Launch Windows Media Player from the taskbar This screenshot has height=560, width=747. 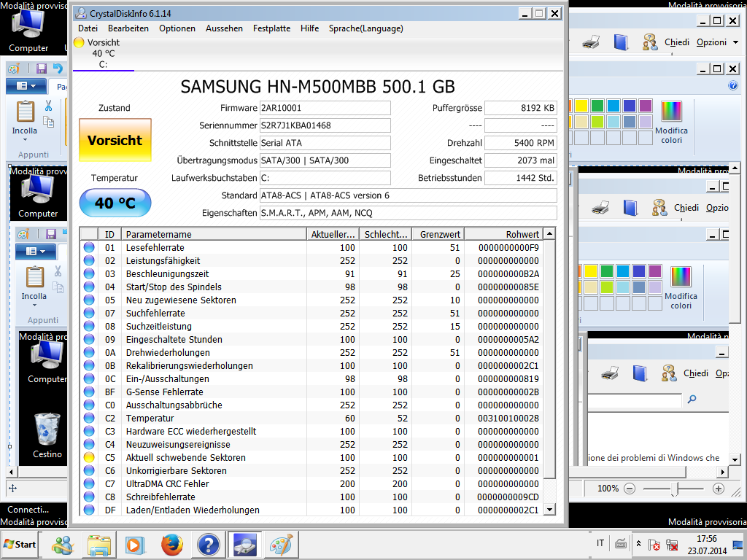(x=135, y=545)
